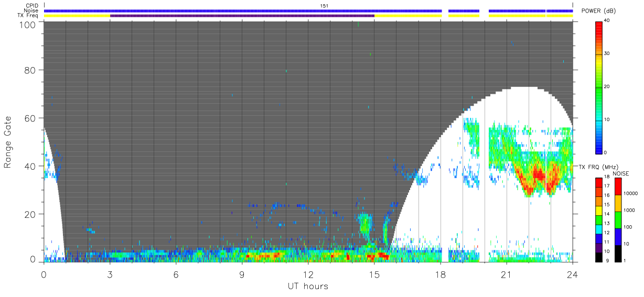The image size is (644, 297).
Task: Click the 100 tick on Range Gate axis
Action: point(28,24)
